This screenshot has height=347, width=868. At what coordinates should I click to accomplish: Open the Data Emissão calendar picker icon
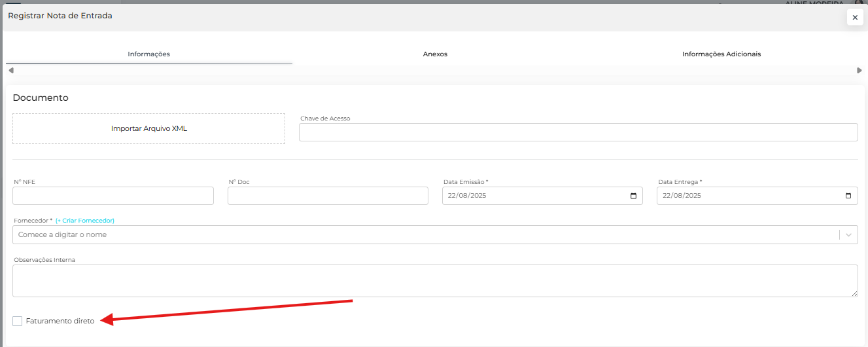point(633,196)
